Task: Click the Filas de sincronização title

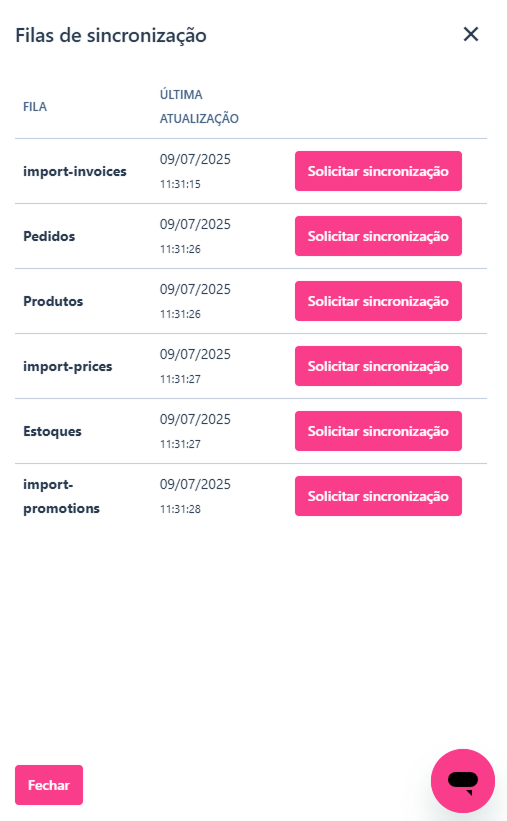Action: point(111,35)
